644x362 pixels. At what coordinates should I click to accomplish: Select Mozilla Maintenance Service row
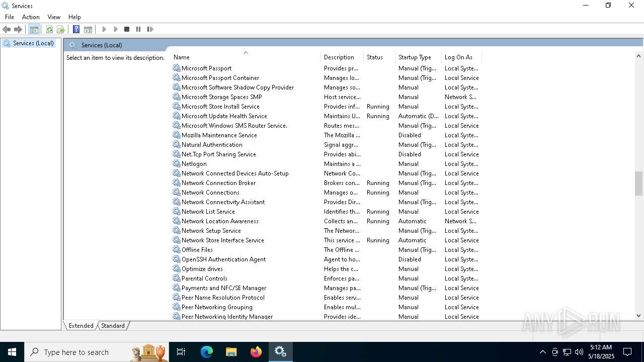point(326,135)
